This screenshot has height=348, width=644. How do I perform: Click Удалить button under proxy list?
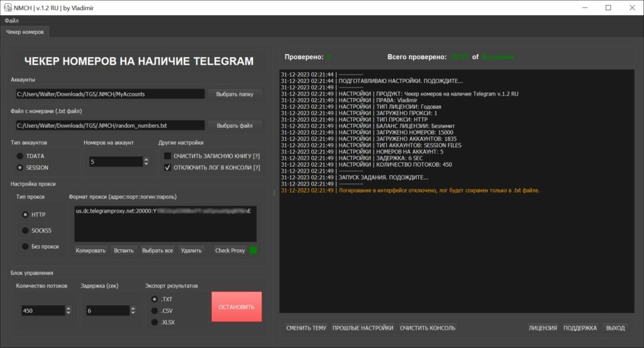pyautogui.click(x=191, y=250)
